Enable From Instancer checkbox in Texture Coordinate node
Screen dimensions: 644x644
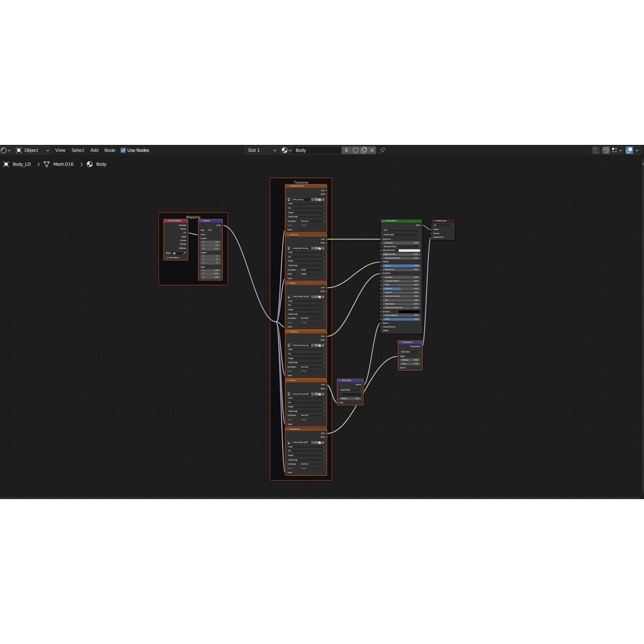tap(167, 258)
